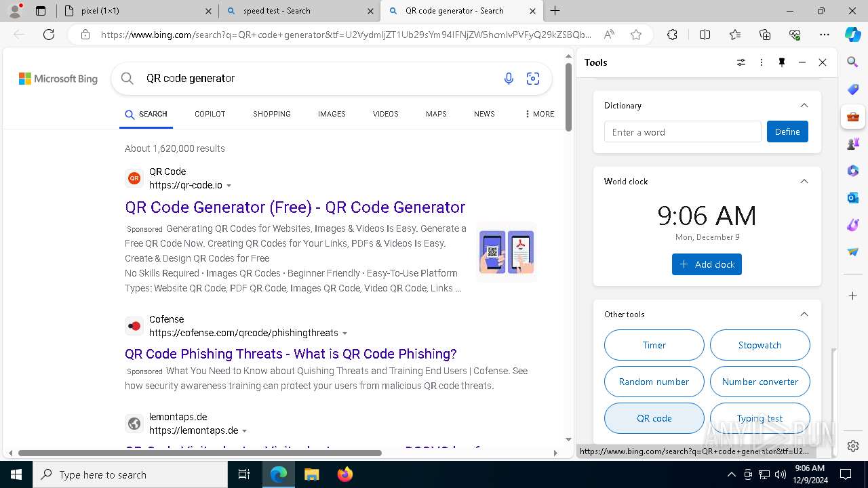The image size is (868, 488).
Task: Open the profile icon in title bar
Action: pyautogui.click(x=15, y=11)
